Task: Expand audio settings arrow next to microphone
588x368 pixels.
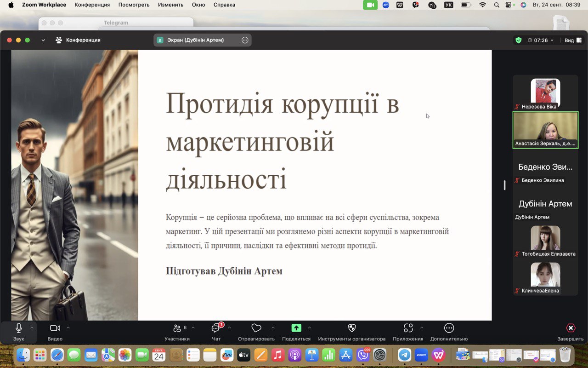Action: pos(32,328)
